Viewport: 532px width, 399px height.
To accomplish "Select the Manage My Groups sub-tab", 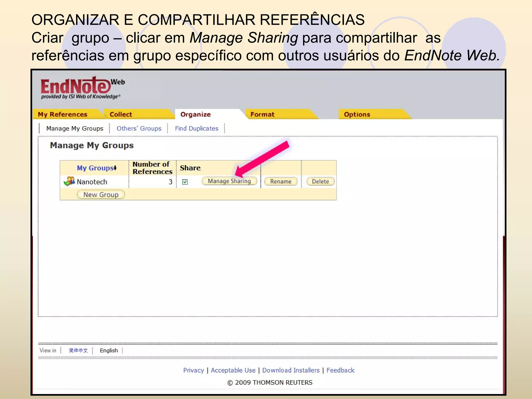I will click(75, 129).
